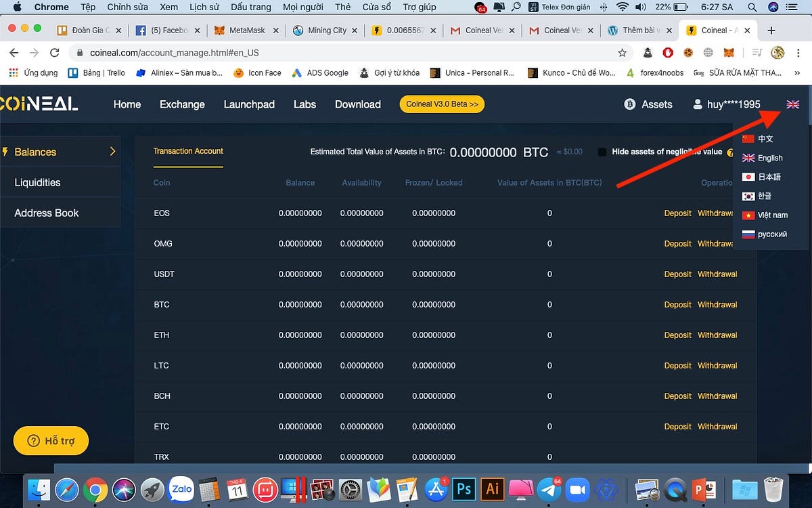Open the Dấu trang menu in the menu bar

click(250, 7)
